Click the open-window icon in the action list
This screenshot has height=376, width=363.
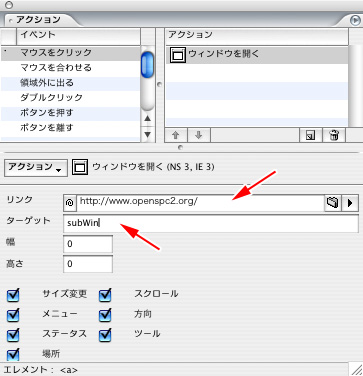(x=178, y=55)
